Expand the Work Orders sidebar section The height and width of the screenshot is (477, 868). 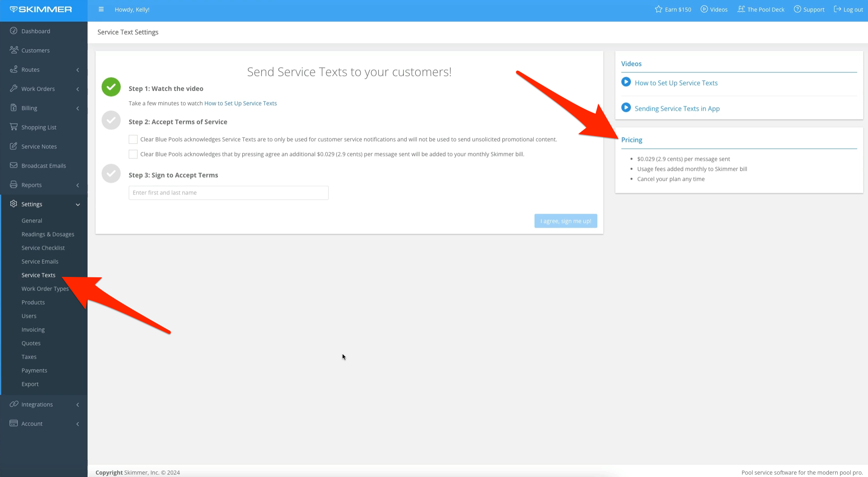[38, 88]
